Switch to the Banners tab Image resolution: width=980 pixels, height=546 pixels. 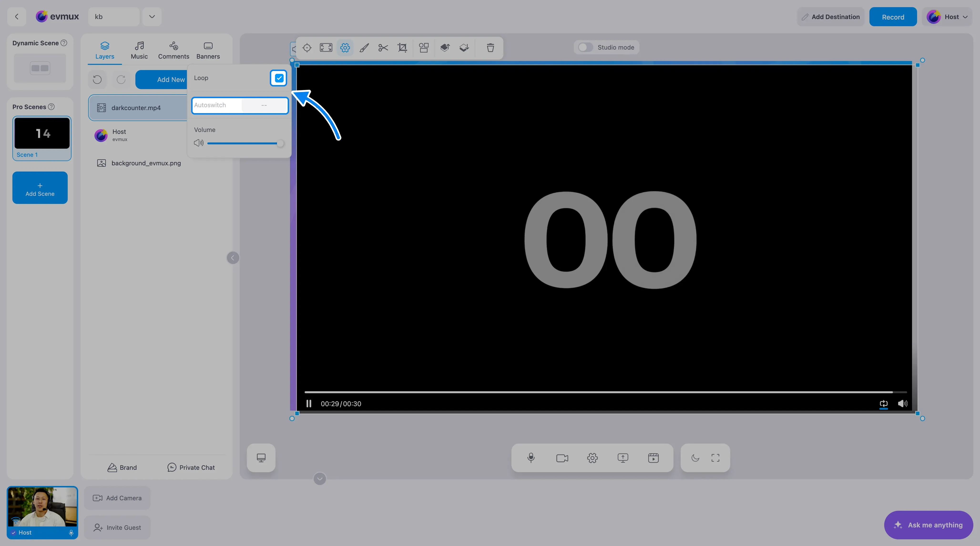tap(208, 51)
